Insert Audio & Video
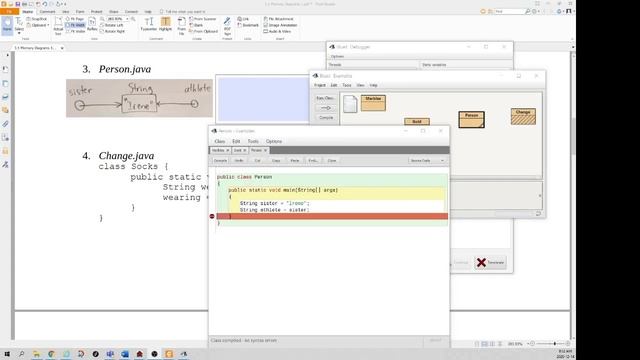This screenshot has width=640, height=360. [x=277, y=31]
